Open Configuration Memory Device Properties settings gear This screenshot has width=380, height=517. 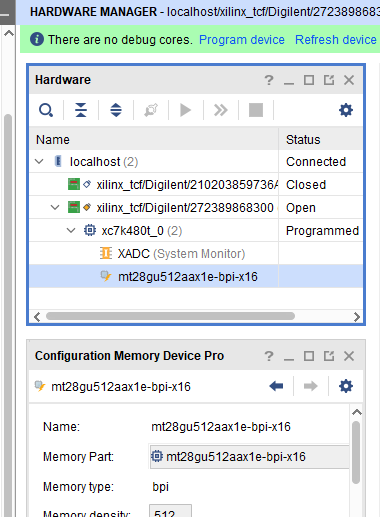tap(346, 386)
